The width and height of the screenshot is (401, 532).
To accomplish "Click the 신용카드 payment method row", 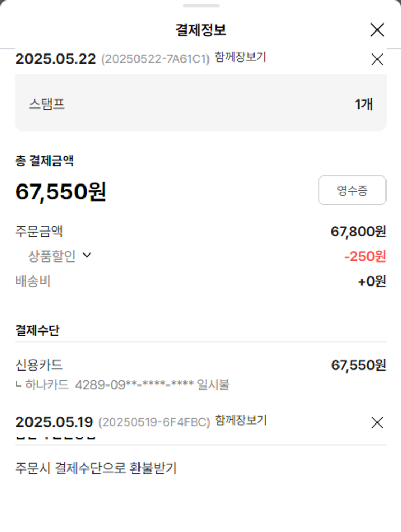I will pos(40,365).
